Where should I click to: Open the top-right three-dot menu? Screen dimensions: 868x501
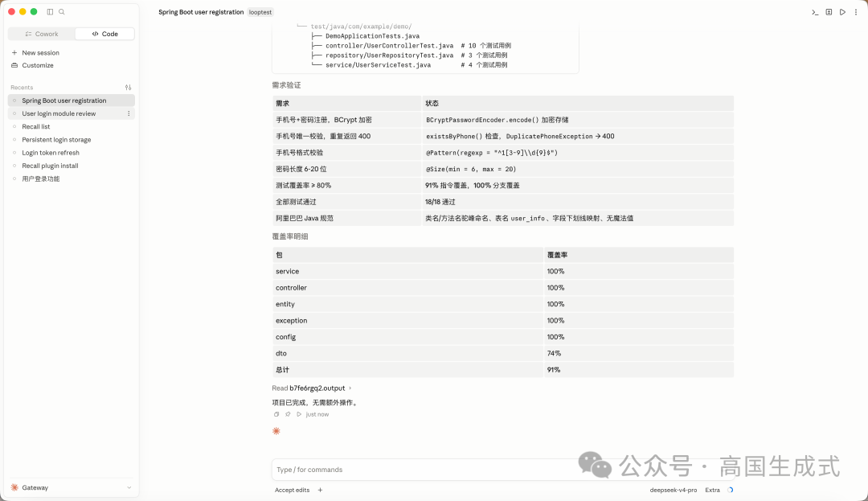click(x=856, y=12)
